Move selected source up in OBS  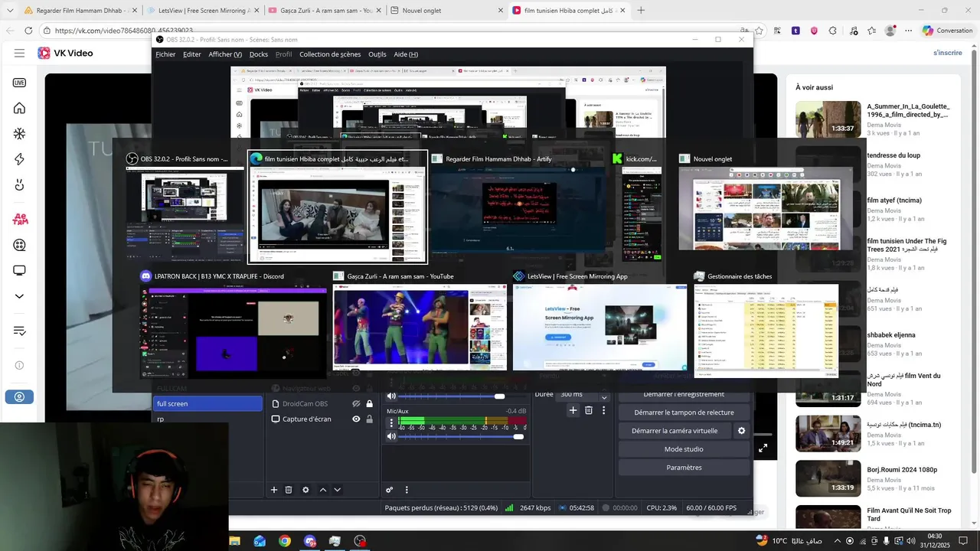click(x=323, y=490)
